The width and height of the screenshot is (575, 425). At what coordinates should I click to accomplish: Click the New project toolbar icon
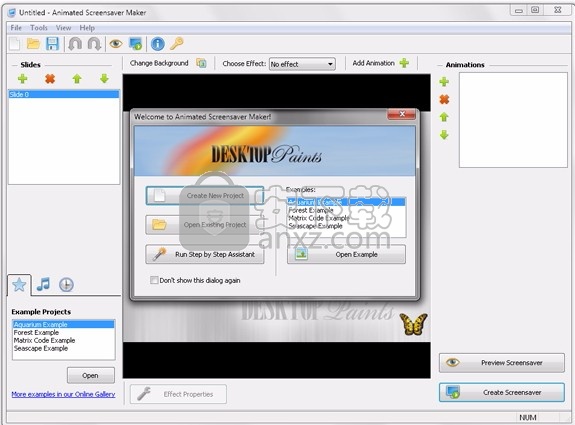[15, 44]
